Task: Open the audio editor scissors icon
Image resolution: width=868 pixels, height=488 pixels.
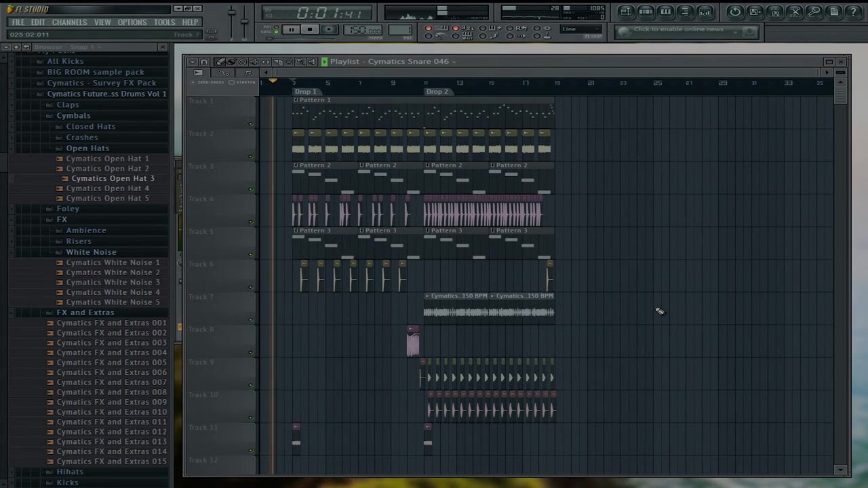Action: click(794, 12)
